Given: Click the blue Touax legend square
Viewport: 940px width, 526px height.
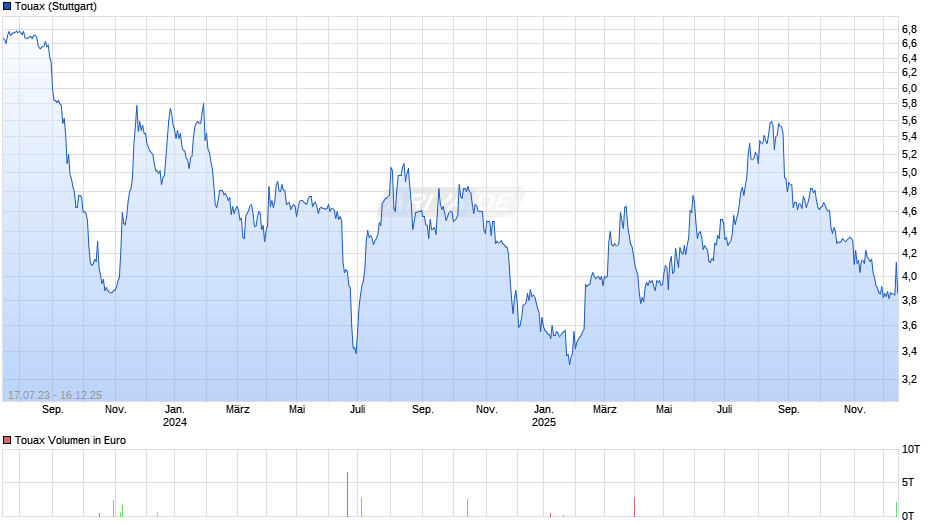Looking at the screenshot, I should [7, 7].
